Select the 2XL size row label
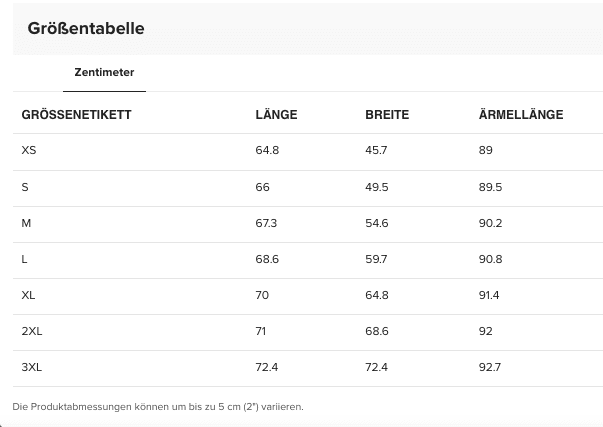This screenshot has width=603, height=427. click(31, 331)
